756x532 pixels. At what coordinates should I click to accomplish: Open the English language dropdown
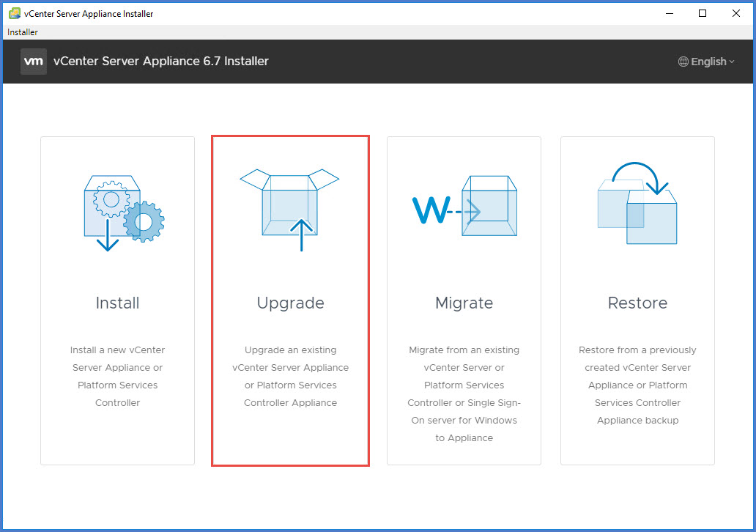708,62
